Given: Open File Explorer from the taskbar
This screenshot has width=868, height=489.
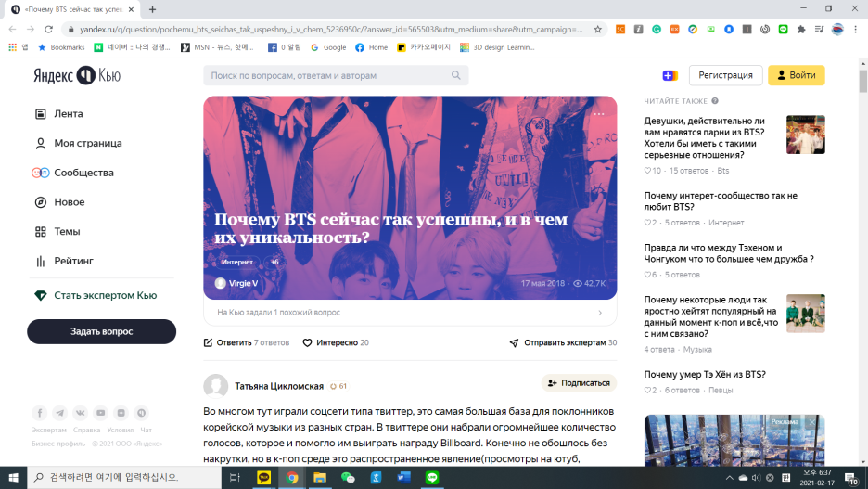Looking at the screenshot, I should click(320, 477).
